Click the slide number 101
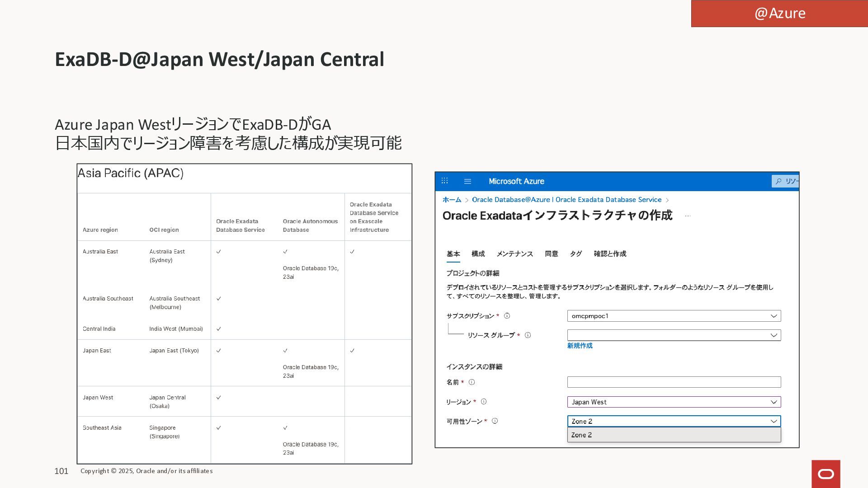Viewport: 868px width, 488px height. coord(61,471)
